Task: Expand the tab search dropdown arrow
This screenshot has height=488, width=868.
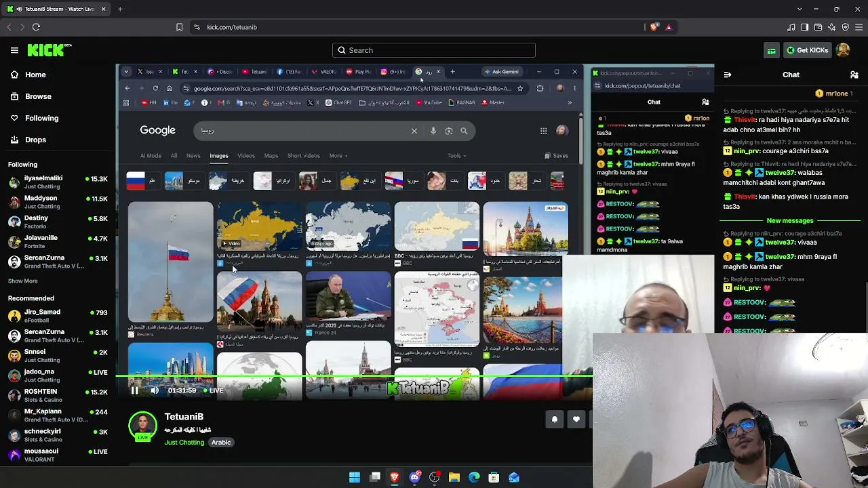Action: (800, 9)
